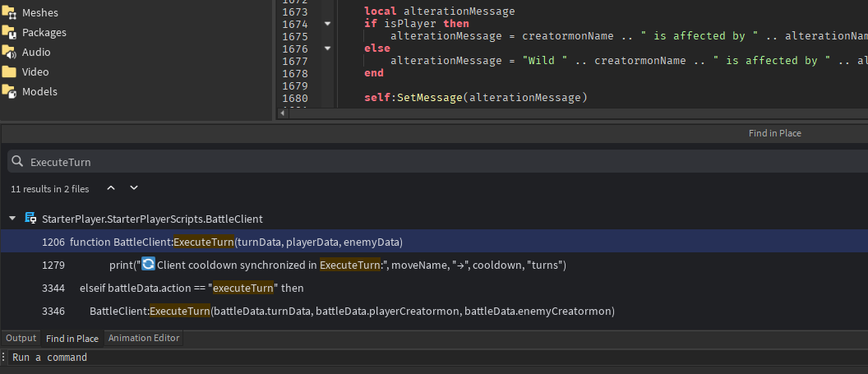
Task: Select the Meshes folder icon
Action: (9, 12)
